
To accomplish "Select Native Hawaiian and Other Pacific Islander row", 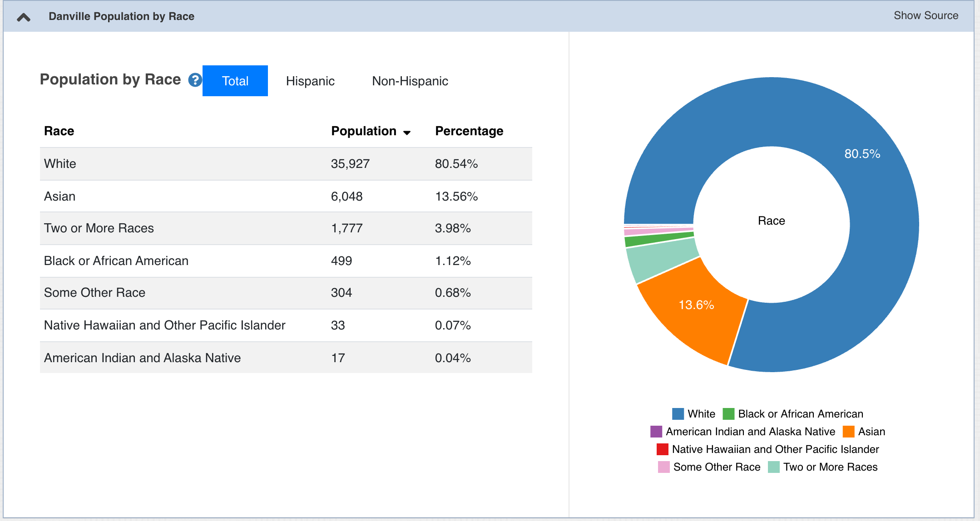I will tap(286, 325).
